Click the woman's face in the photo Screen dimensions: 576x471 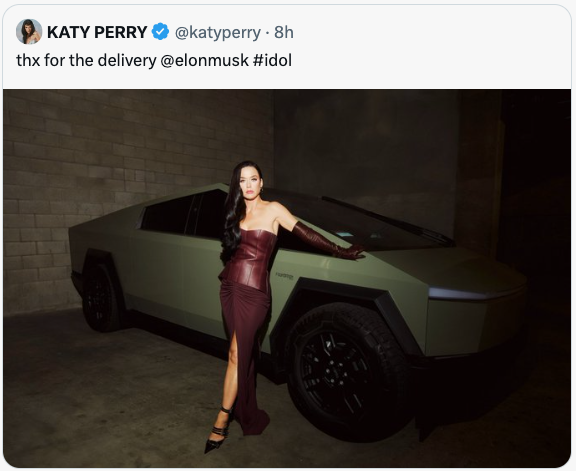(249, 187)
